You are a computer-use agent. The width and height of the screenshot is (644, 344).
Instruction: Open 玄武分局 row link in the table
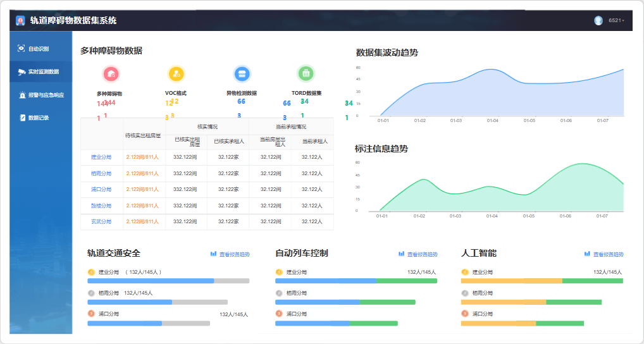coord(101,221)
